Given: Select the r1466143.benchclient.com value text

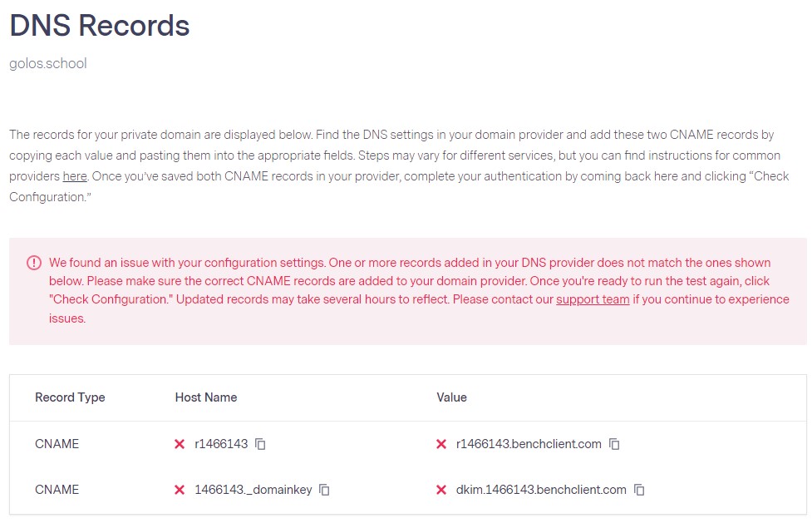Looking at the screenshot, I should point(529,444).
